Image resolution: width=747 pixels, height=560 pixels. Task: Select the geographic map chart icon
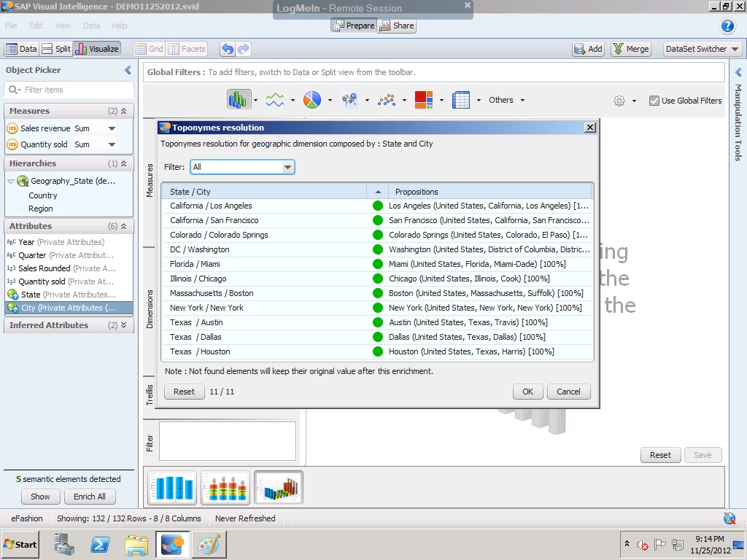(x=349, y=100)
